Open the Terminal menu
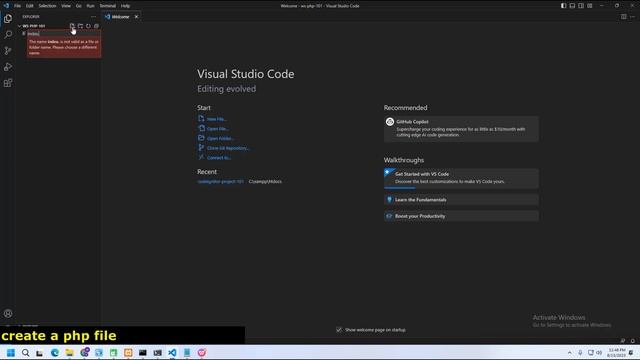Image resolution: width=640 pixels, height=360 pixels. (x=108, y=6)
